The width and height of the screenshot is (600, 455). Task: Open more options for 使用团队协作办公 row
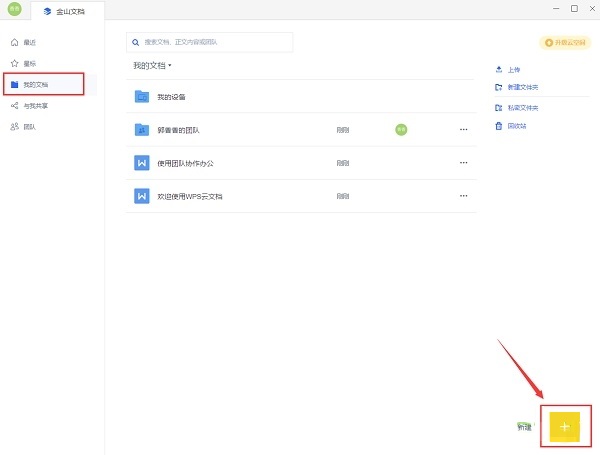(463, 163)
